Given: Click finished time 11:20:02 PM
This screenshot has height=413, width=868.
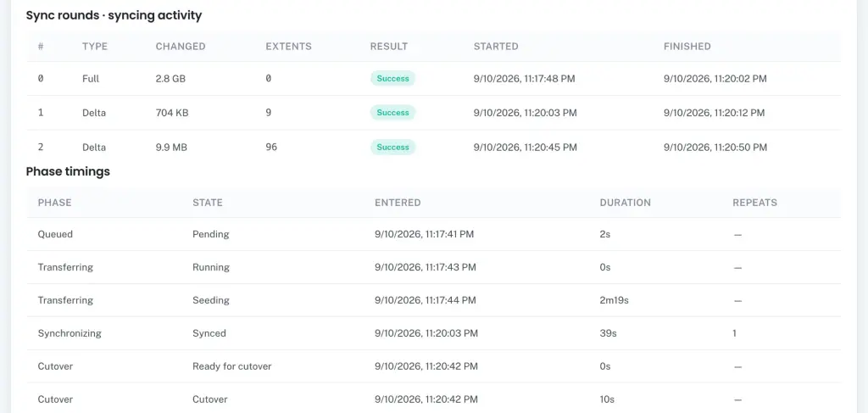Looking at the screenshot, I should point(715,79).
